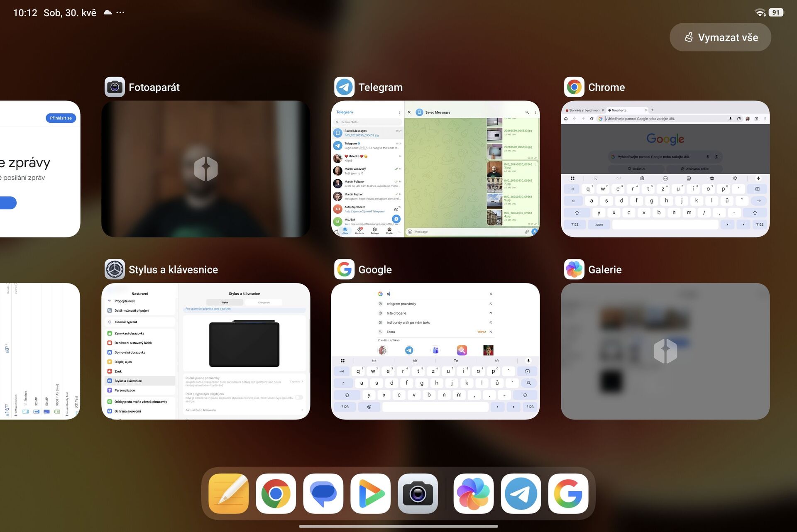Viewport: 797px width, 532px height.
Task: Tap the three-dot notification overflow in status bar
Action: [x=120, y=12]
